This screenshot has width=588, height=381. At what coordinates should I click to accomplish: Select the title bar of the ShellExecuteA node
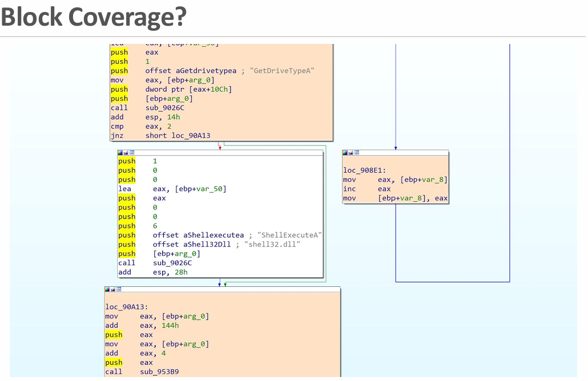click(x=220, y=153)
